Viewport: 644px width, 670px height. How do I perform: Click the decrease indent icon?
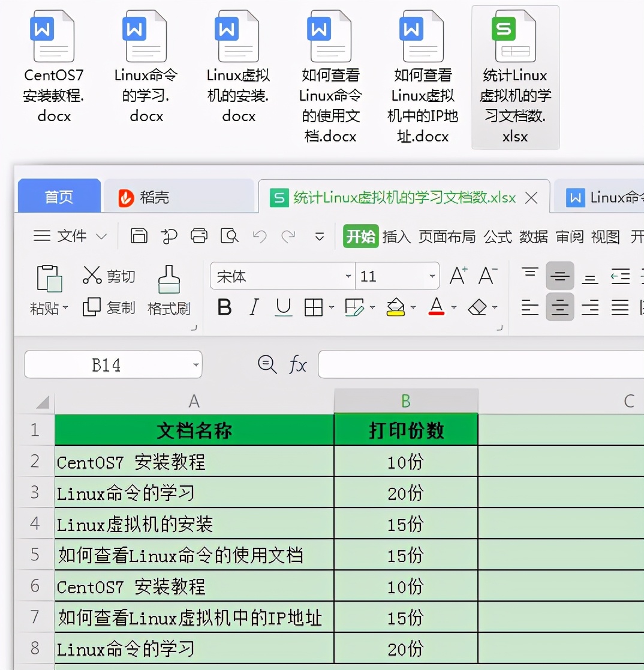coord(620,276)
